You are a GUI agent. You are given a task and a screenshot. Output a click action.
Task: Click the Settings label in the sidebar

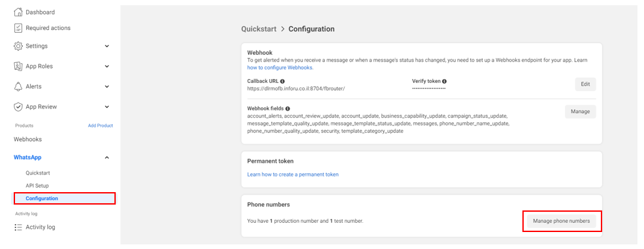pos(37,46)
